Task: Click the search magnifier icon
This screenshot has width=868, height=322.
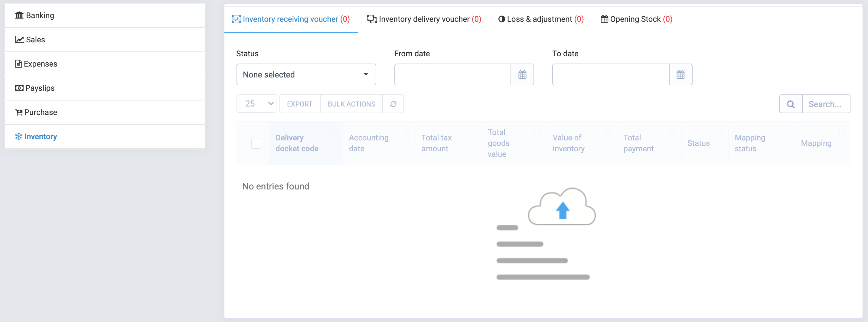Action: click(x=791, y=104)
